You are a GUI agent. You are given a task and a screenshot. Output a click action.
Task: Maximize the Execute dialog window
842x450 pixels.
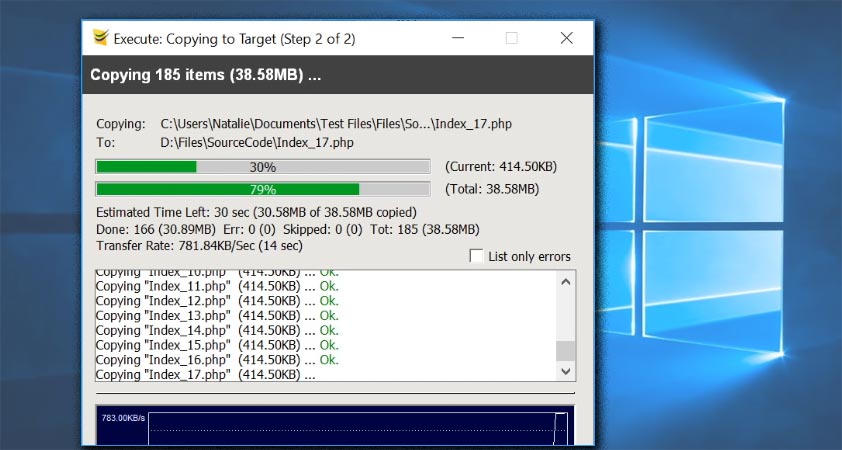[x=512, y=39]
